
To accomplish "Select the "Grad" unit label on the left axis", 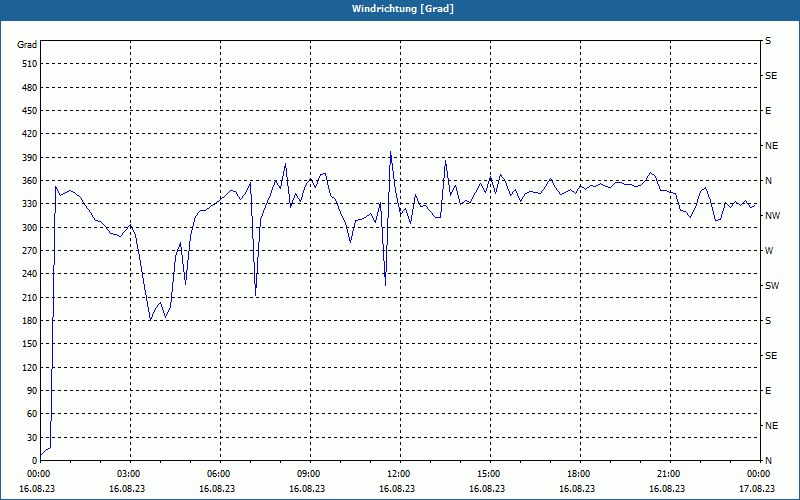I will tap(27, 45).
